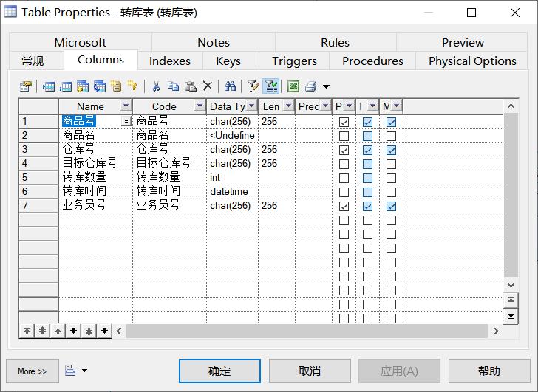Move row up one page
The image size is (538, 392).
[x=42, y=331]
